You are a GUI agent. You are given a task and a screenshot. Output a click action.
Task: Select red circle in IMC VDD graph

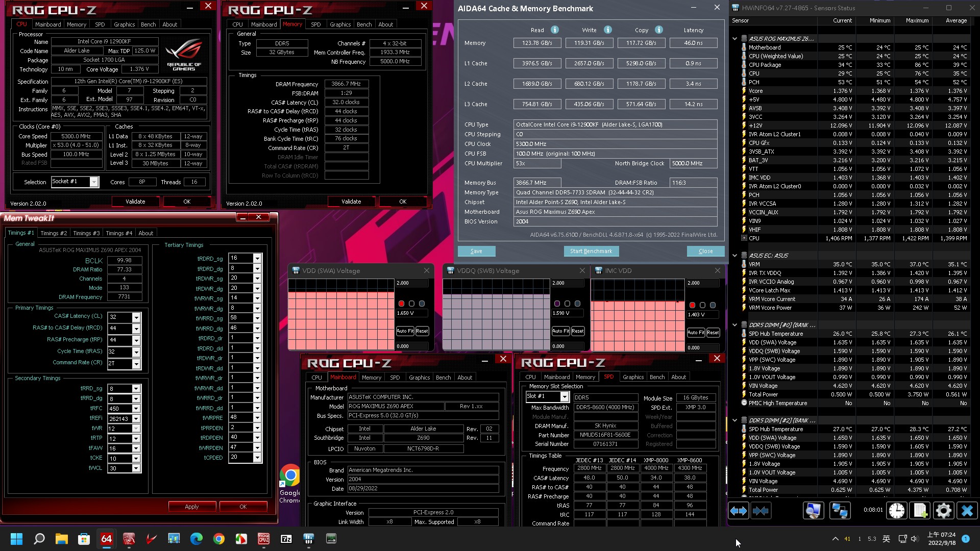(692, 305)
